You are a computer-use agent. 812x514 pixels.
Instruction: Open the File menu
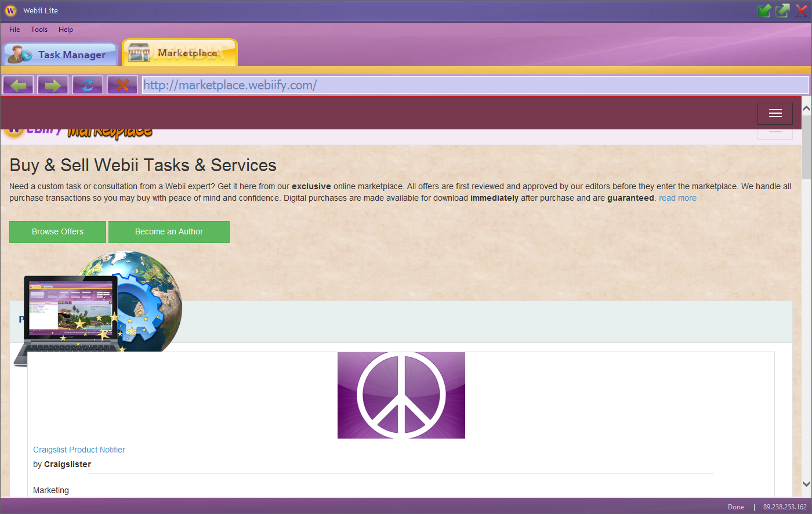click(x=14, y=30)
